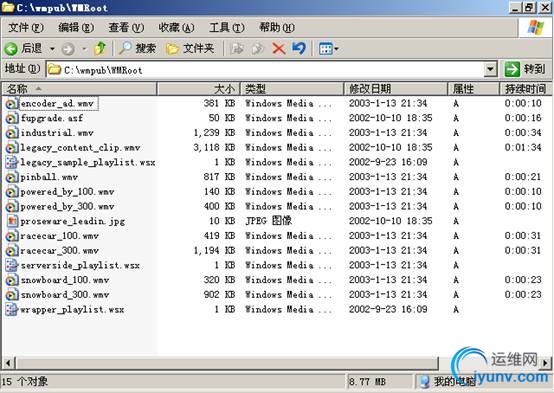This screenshot has height=393, width=554.
Task: Select the pinball.wmv file icon
Action: pos(11,177)
